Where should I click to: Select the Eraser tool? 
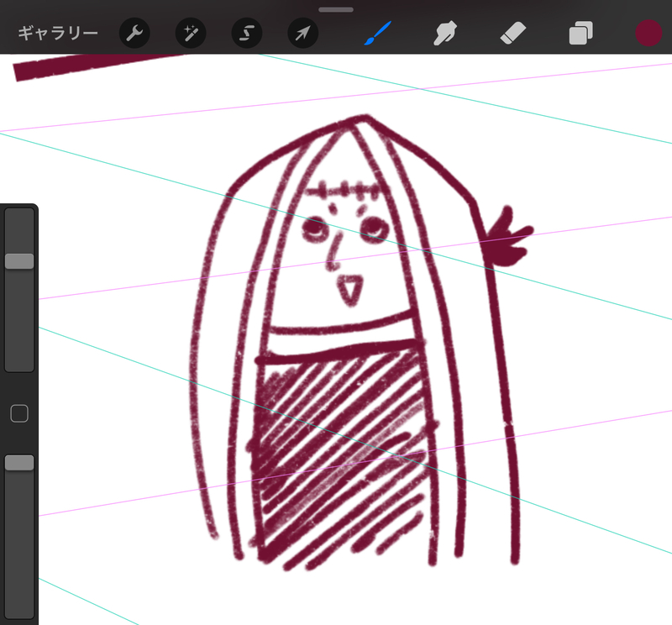pos(512,34)
